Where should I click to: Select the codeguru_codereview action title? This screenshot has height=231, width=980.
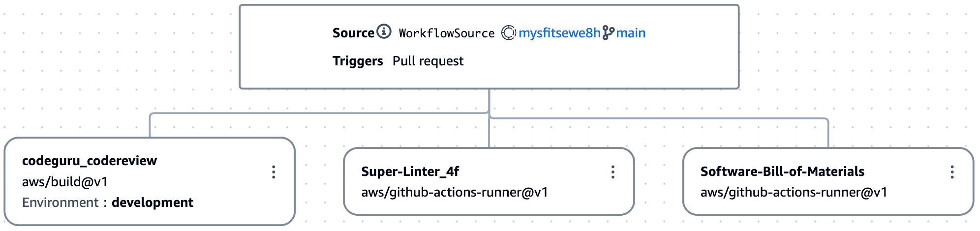point(90,161)
